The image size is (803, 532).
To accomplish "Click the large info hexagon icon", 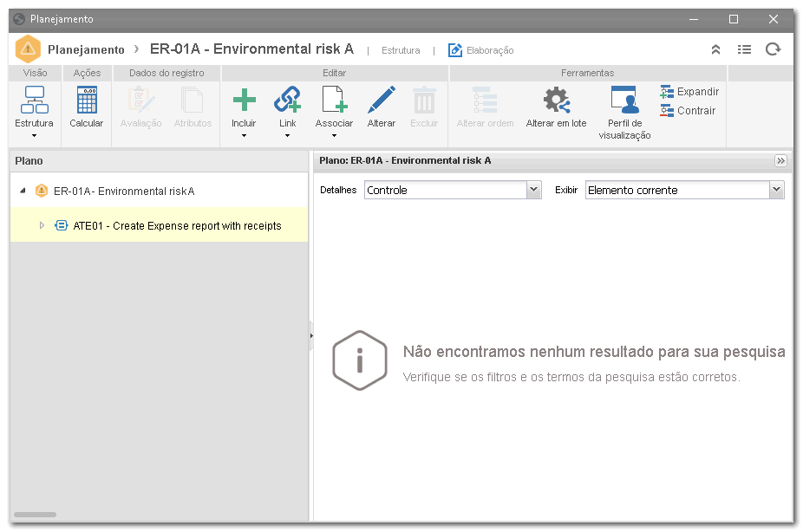I will point(360,360).
